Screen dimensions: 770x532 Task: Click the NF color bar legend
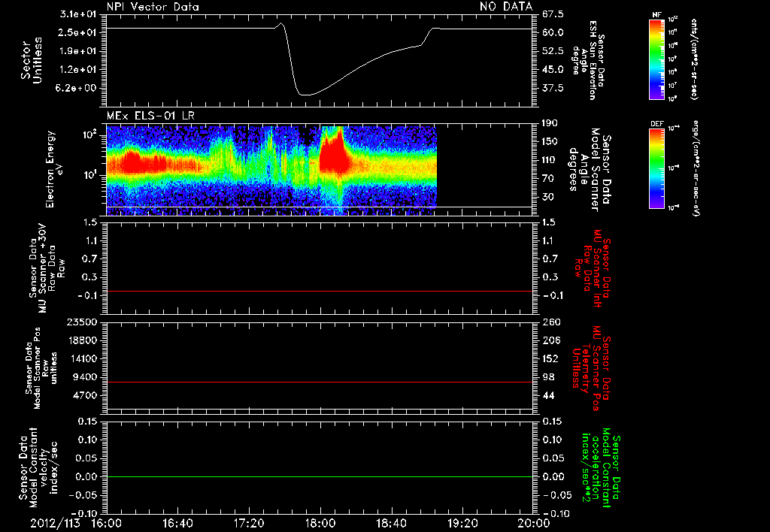click(x=657, y=59)
